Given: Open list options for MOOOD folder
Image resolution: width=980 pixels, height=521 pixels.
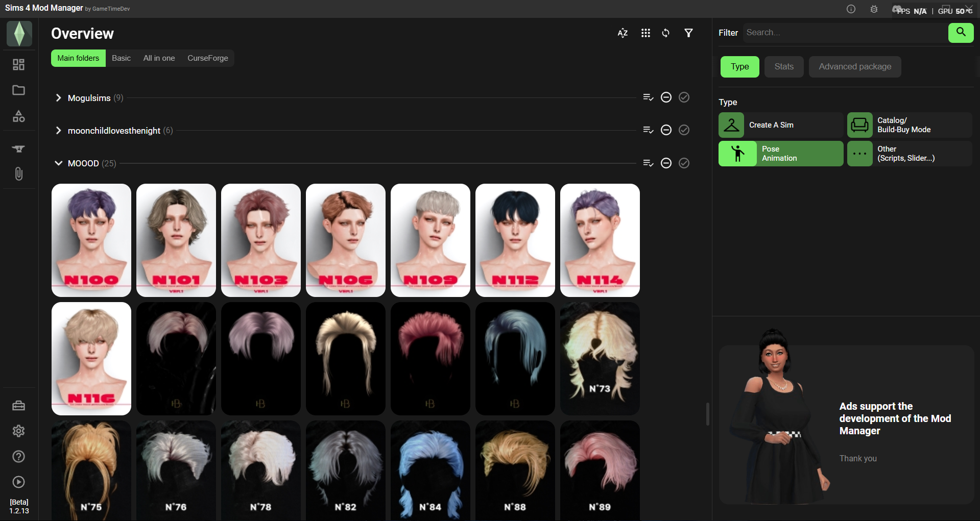Looking at the screenshot, I should (649, 163).
